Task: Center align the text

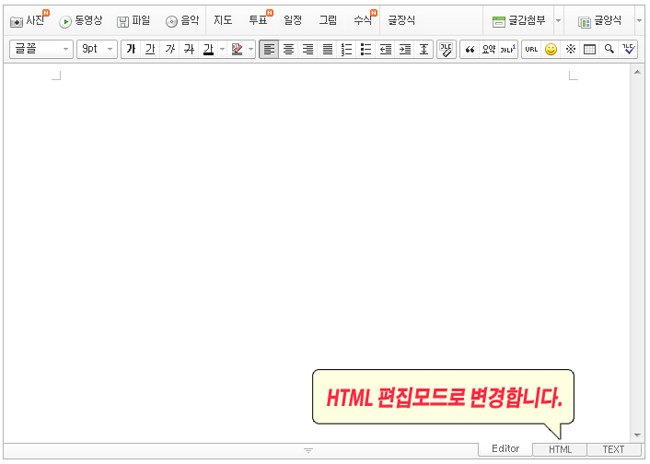Action: (289, 49)
